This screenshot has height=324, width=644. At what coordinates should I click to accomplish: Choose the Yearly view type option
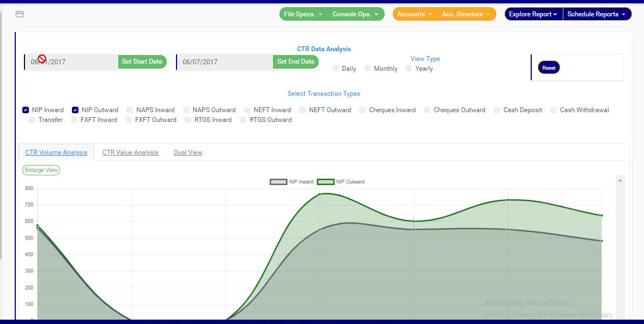(409, 69)
